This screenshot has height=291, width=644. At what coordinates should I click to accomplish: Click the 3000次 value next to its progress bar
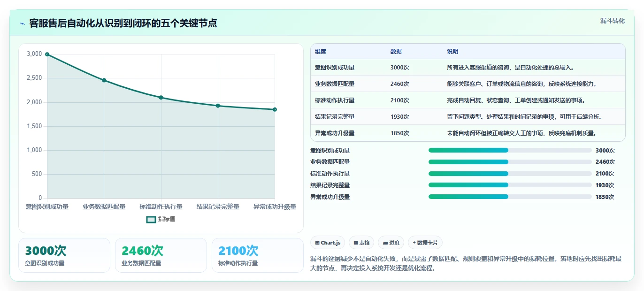605,151
